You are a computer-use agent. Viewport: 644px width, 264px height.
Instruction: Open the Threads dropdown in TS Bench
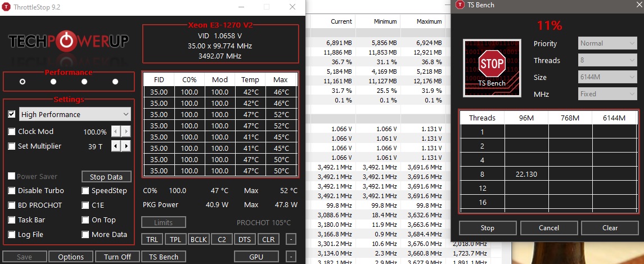(607, 60)
